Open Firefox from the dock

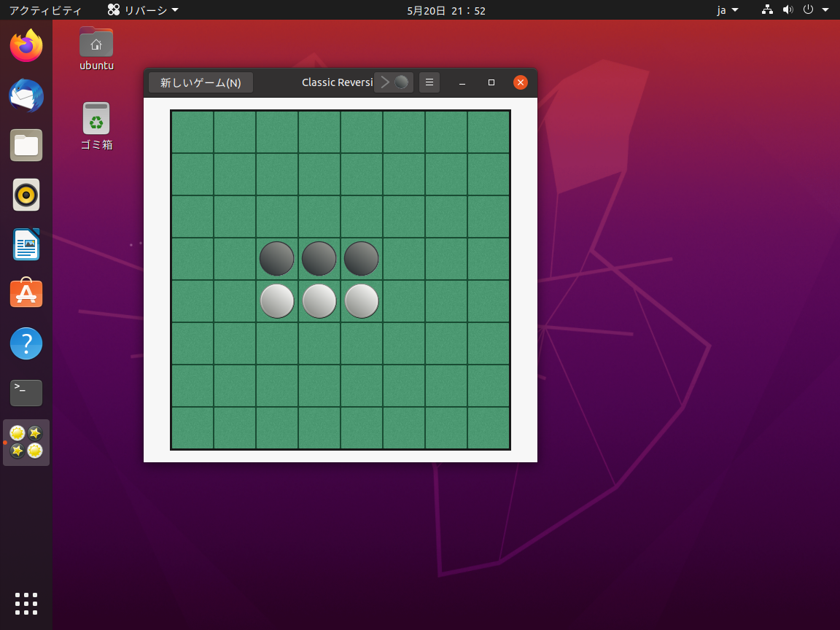[26, 45]
